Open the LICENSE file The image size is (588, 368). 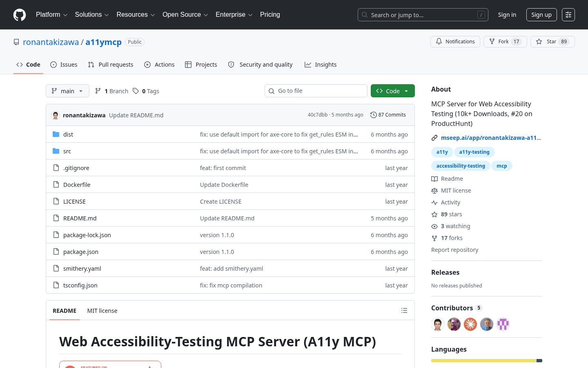click(74, 202)
